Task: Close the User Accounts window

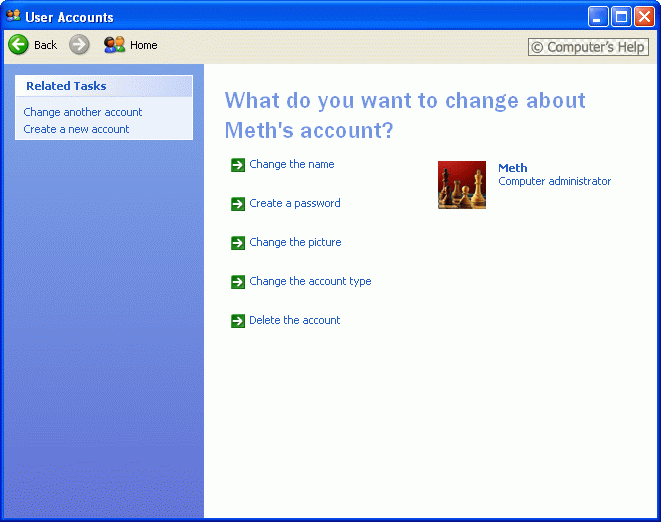Action: 644,17
